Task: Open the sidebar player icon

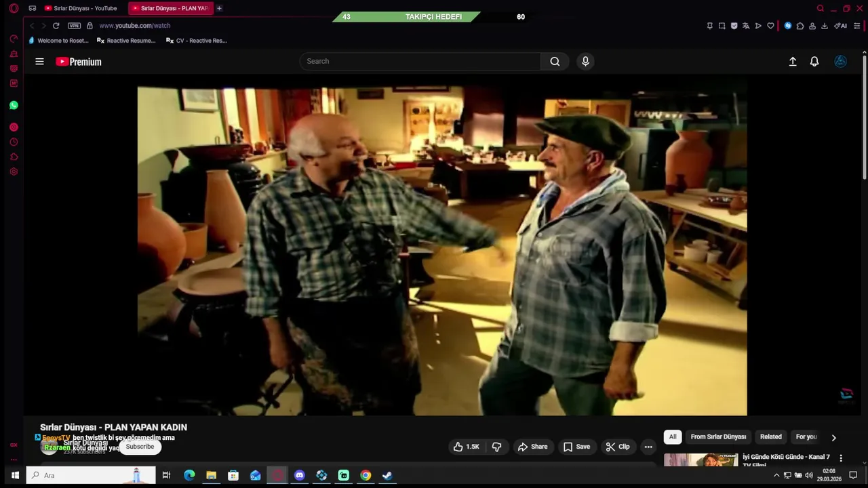Action: 14,127
